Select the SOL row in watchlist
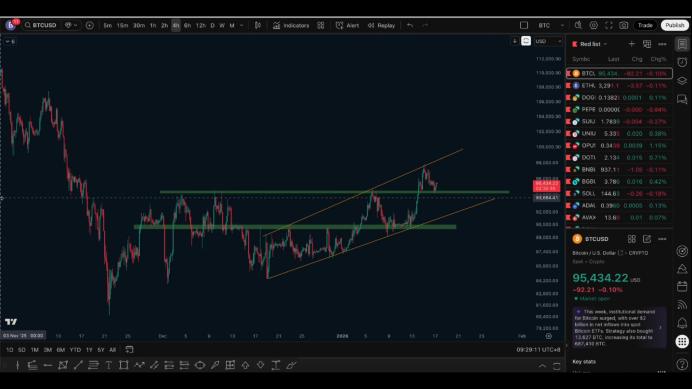Image resolution: width=692 pixels, height=389 pixels. pos(619,193)
